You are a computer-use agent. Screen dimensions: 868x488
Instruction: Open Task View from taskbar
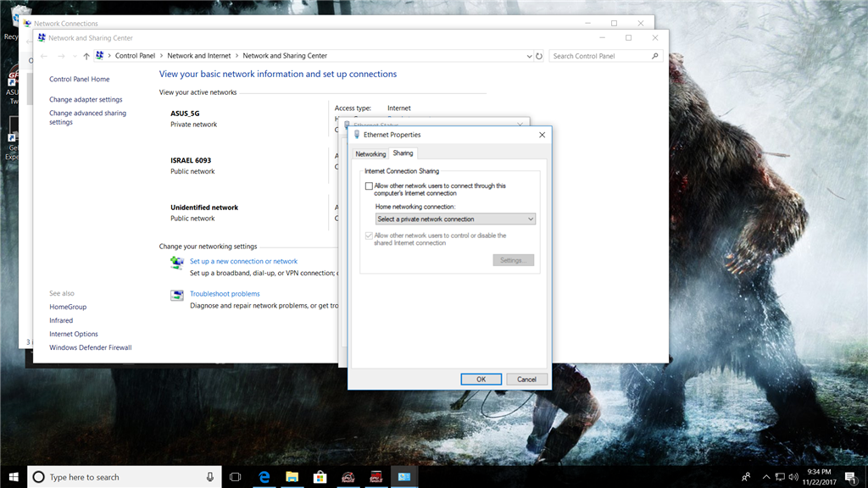point(236,477)
